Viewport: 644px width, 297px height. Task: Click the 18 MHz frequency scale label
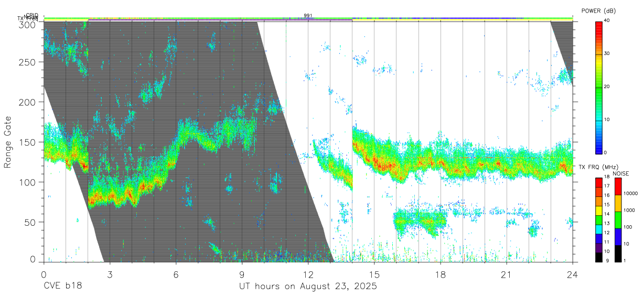coord(606,177)
